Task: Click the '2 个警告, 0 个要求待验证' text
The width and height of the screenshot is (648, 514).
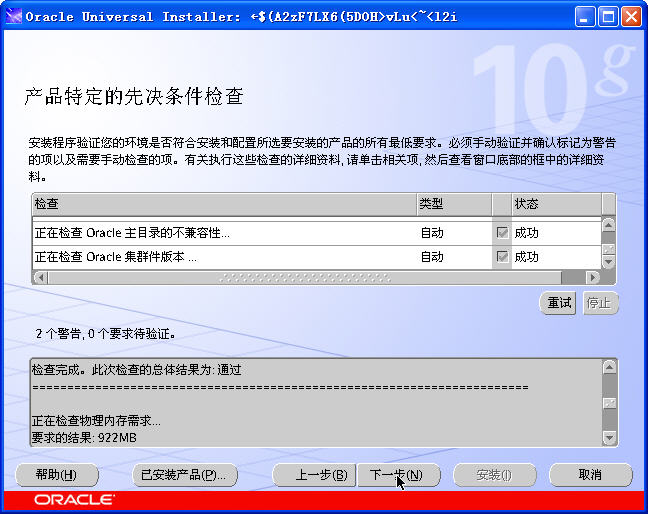Action: [105, 333]
